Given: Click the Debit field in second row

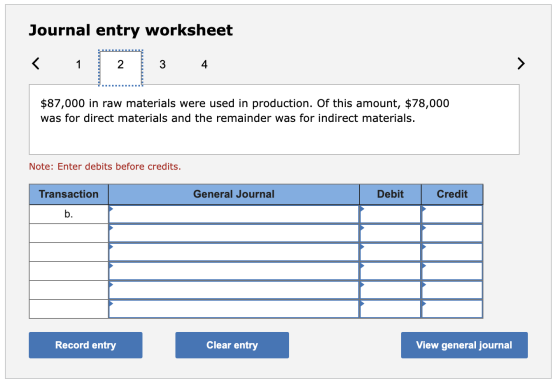Looking at the screenshot, I should coord(390,233).
